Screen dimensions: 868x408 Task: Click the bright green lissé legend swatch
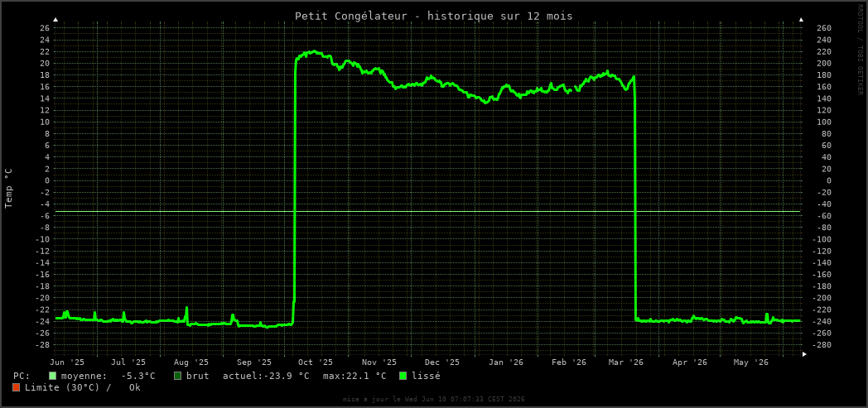(403, 376)
